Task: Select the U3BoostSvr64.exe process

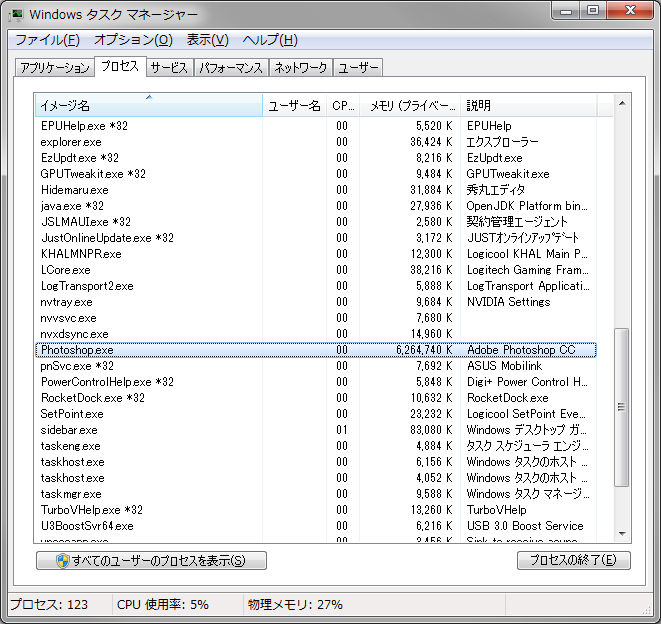Action: click(x=316, y=526)
